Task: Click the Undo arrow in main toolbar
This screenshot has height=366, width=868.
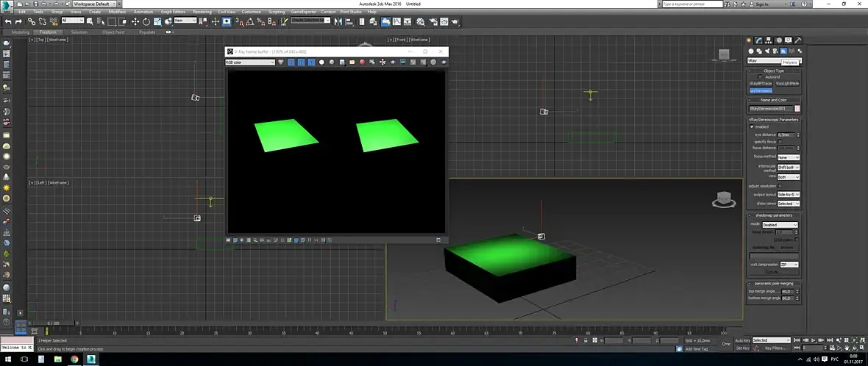Action: [x=7, y=21]
